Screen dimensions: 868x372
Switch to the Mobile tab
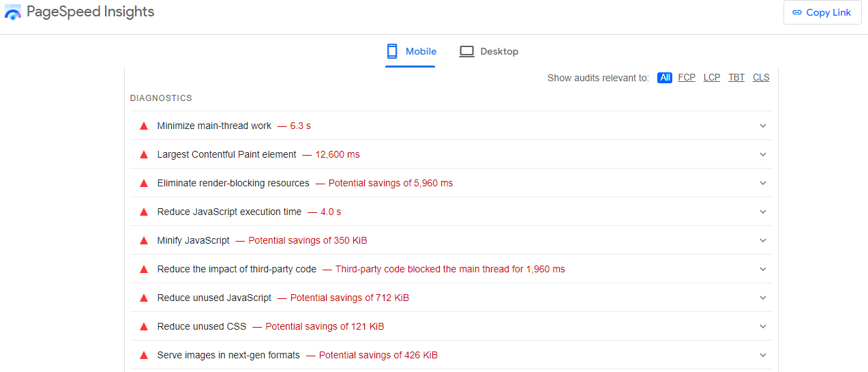click(x=410, y=51)
